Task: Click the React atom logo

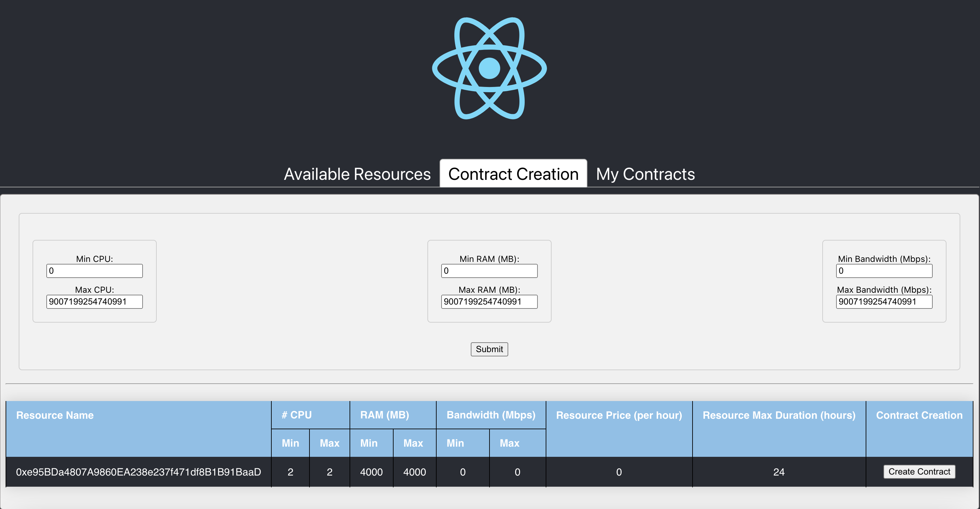Action: coord(489,68)
